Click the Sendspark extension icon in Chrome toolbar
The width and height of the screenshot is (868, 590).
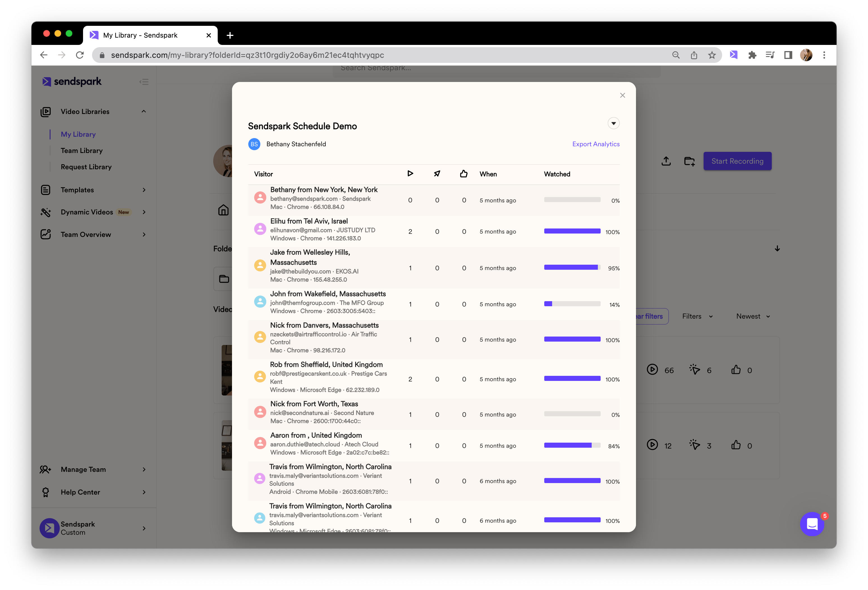click(x=734, y=55)
